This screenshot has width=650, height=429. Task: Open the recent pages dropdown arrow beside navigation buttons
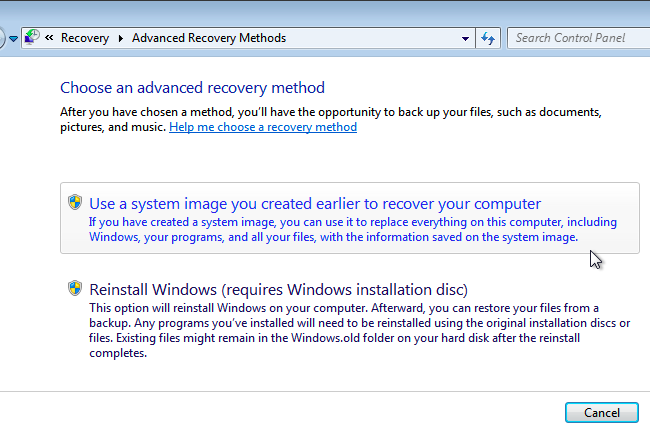tap(13, 38)
